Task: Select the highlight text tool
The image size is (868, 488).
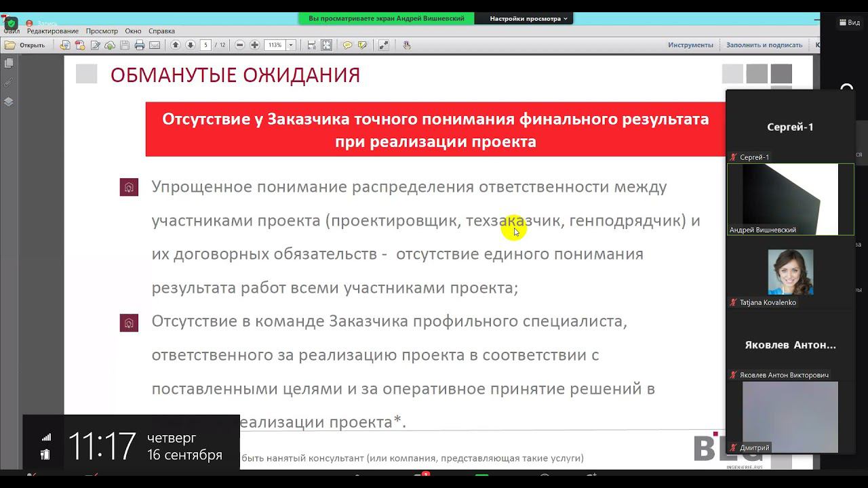Action: [363, 45]
